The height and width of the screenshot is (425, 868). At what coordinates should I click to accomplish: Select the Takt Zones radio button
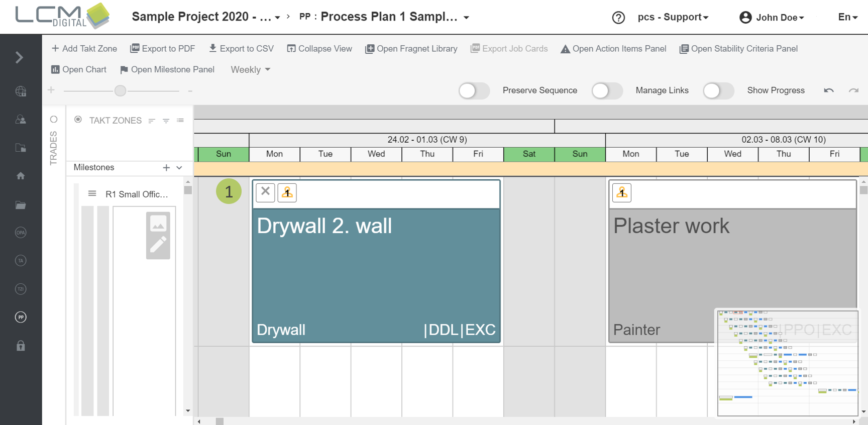[78, 120]
